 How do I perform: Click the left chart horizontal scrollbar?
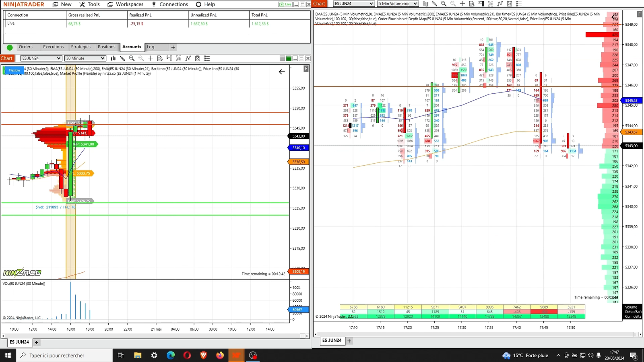[x=155, y=336]
